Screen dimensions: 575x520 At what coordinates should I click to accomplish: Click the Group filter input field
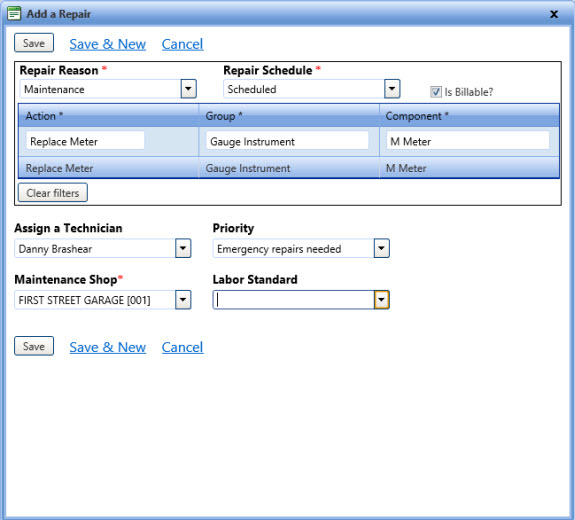[x=287, y=141]
